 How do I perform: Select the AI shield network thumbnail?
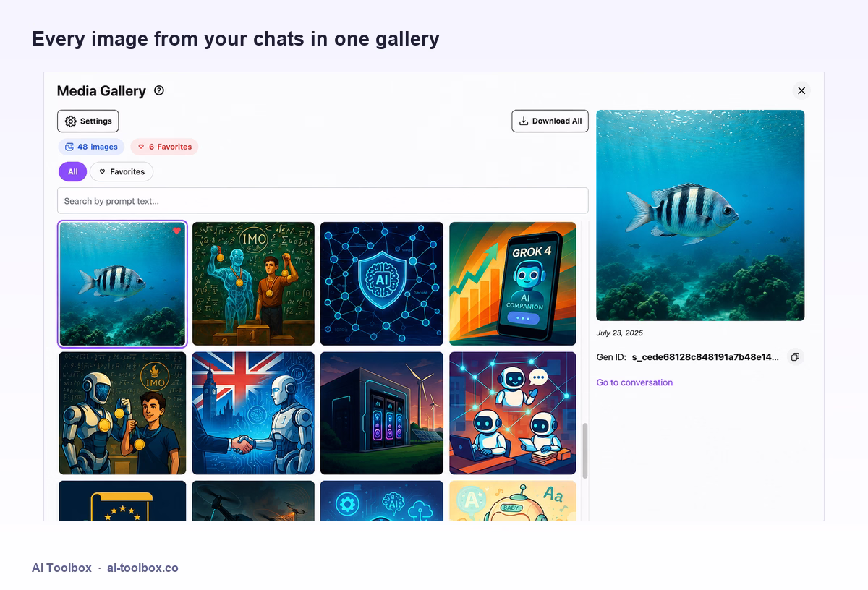382,283
